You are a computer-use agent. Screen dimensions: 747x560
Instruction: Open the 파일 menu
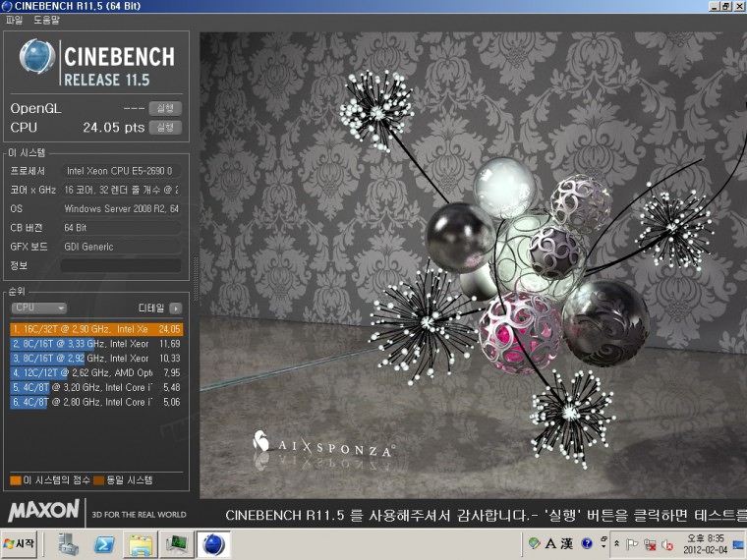[15, 20]
